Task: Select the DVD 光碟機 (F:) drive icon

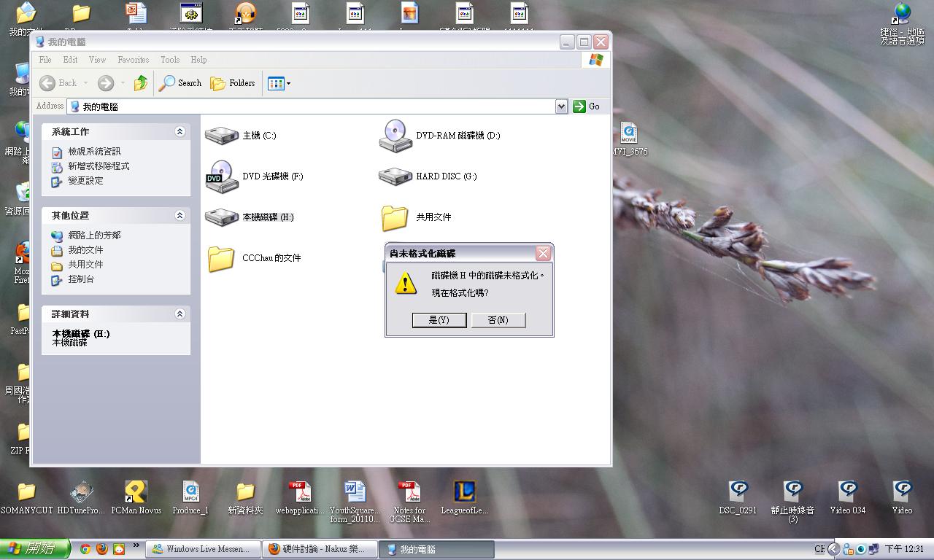Action: (222, 176)
